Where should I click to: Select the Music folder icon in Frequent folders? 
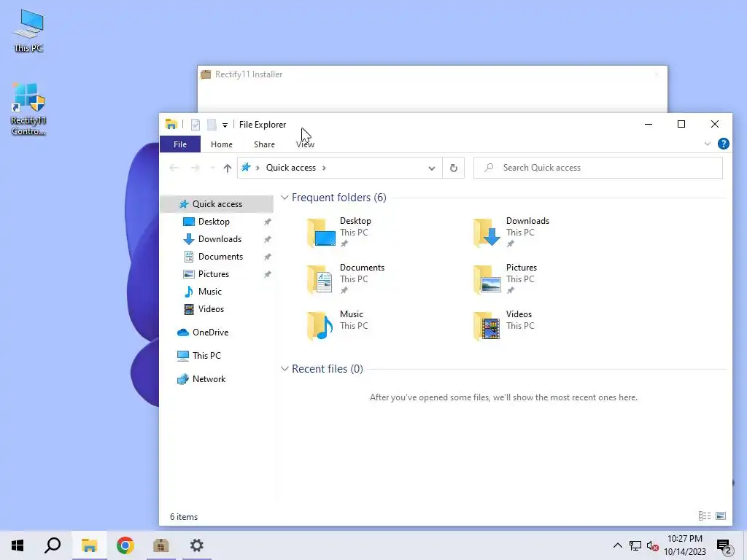pos(321,326)
